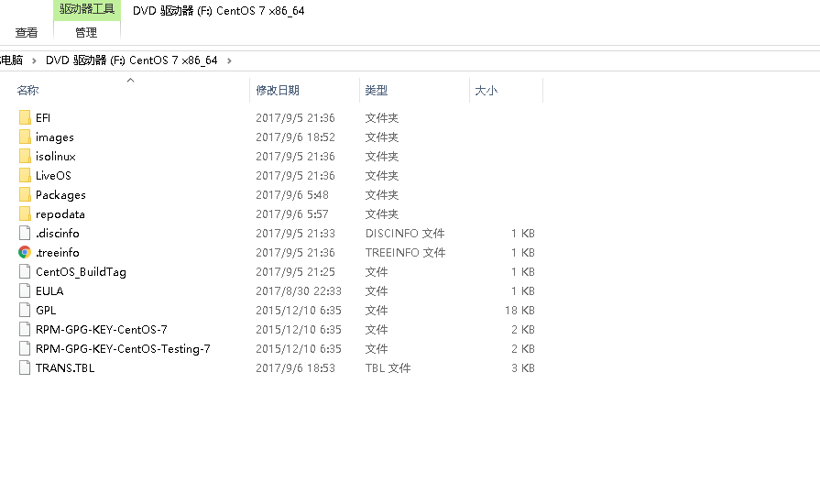The height and width of the screenshot is (504, 820).
Task: Click the GPL file icon
Action: tap(25, 310)
